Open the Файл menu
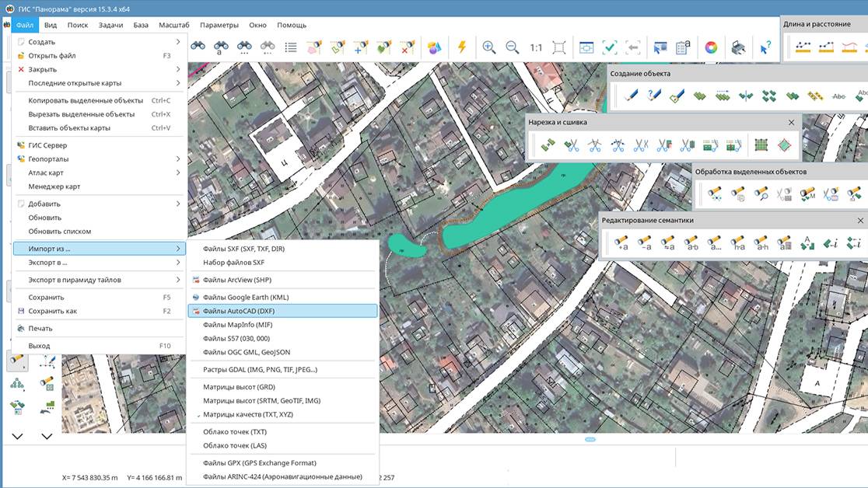Image resolution: width=868 pixels, height=488 pixels. coord(25,25)
